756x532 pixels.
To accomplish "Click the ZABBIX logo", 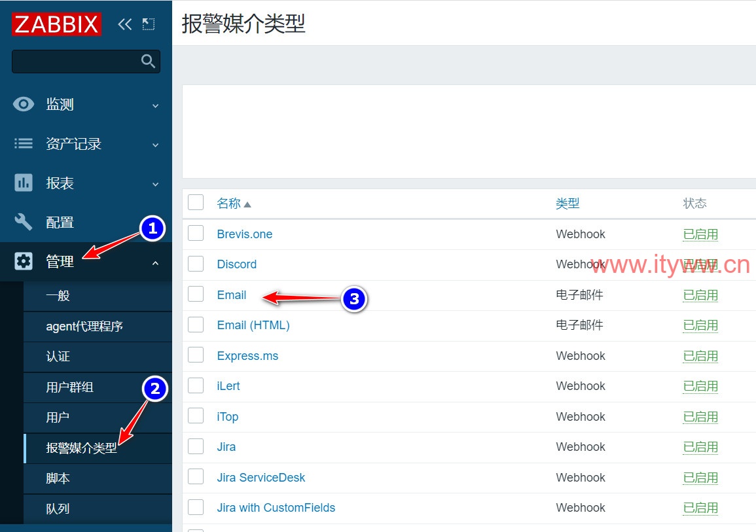I will (x=56, y=24).
